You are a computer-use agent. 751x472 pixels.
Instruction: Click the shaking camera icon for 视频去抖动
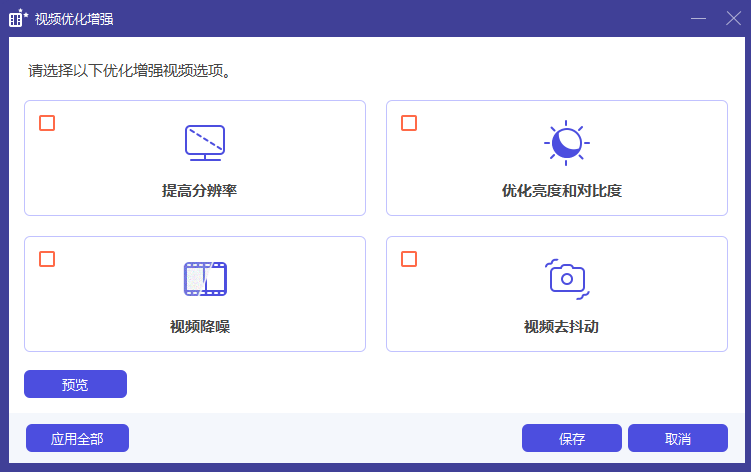coord(567,279)
